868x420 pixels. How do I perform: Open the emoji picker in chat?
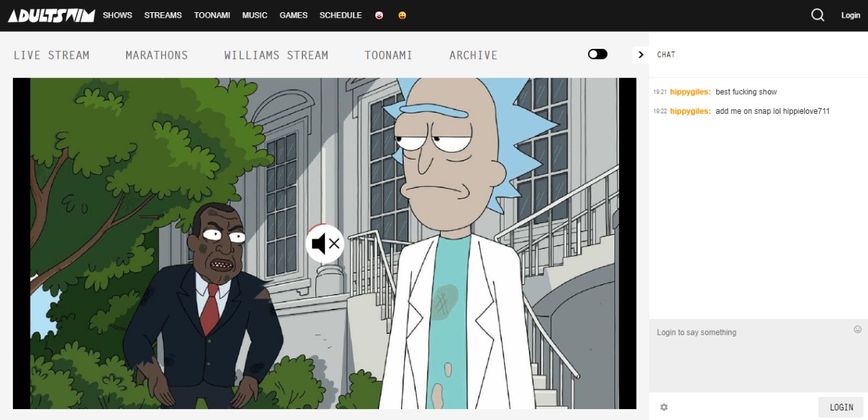point(858,329)
